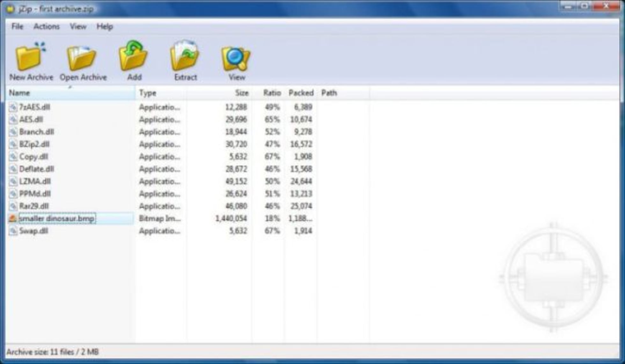Sort by the Size column header
The width and height of the screenshot is (625, 364).
[x=241, y=93]
